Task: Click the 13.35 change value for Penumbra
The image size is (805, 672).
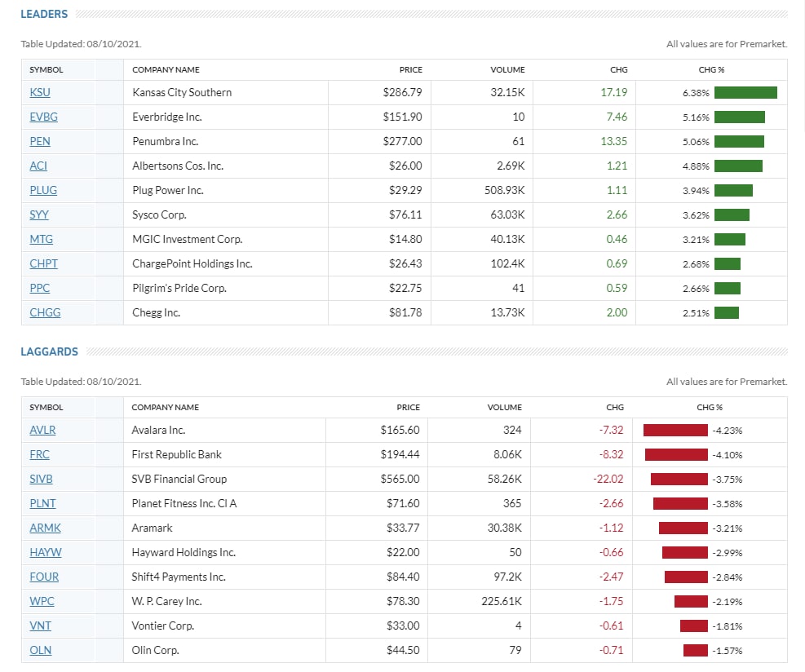Action: [614, 141]
